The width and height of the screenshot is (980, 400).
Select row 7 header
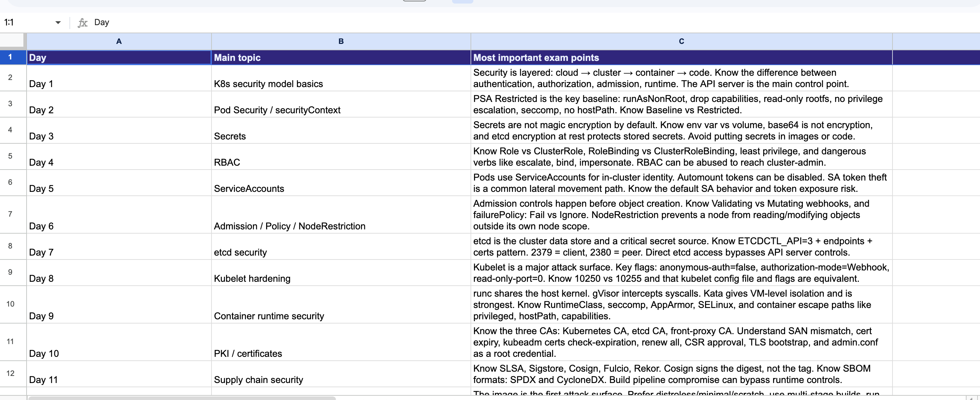(13, 215)
